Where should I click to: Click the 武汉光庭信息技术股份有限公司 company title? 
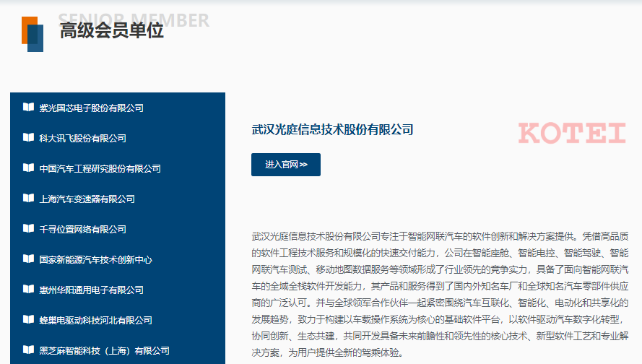coord(332,130)
